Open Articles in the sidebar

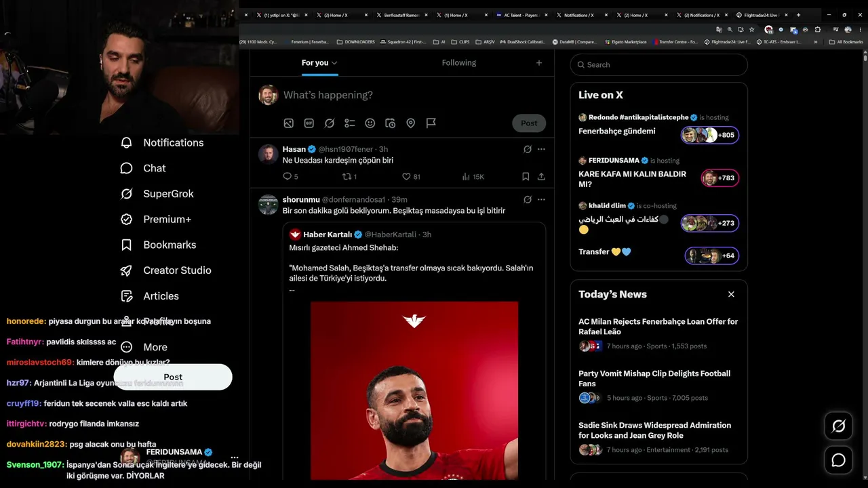[x=149, y=296]
